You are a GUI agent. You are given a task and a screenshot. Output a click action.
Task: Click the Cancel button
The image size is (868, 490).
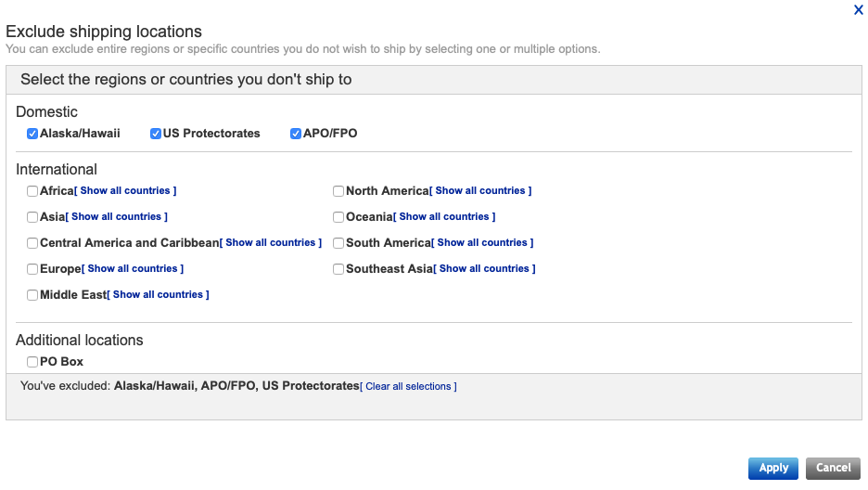click(833, 469)
